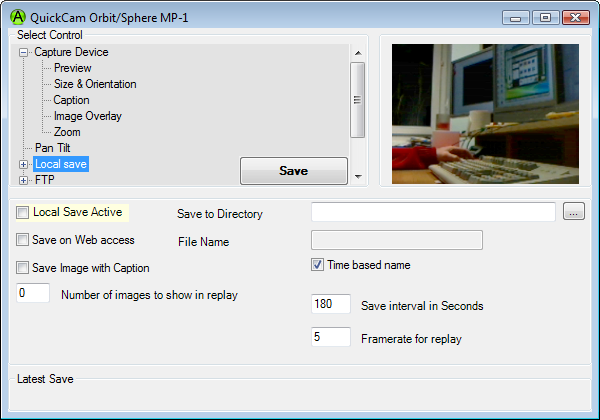Enable Save on Web access checkbox
The width and height of the screenshot is (600, 420).
tap(23, 240)
